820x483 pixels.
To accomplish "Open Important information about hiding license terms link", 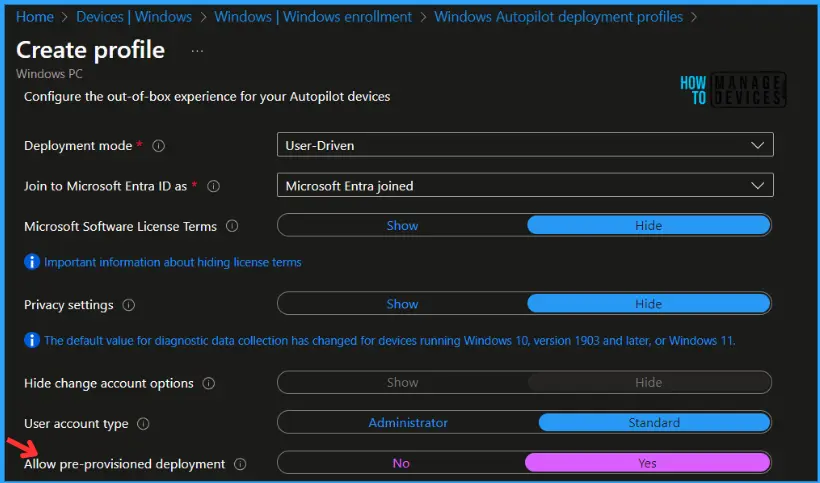I will (x=173, y=262).
